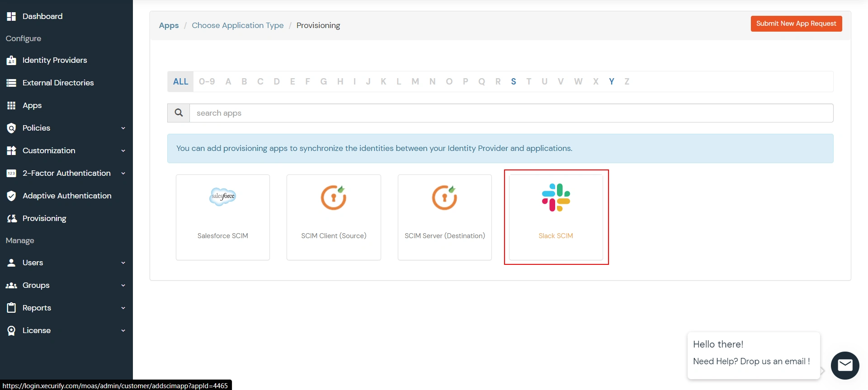Screen dimensions: 868x390
Task: Expand the Groups submenu chevron
Action: pos(123,285)
